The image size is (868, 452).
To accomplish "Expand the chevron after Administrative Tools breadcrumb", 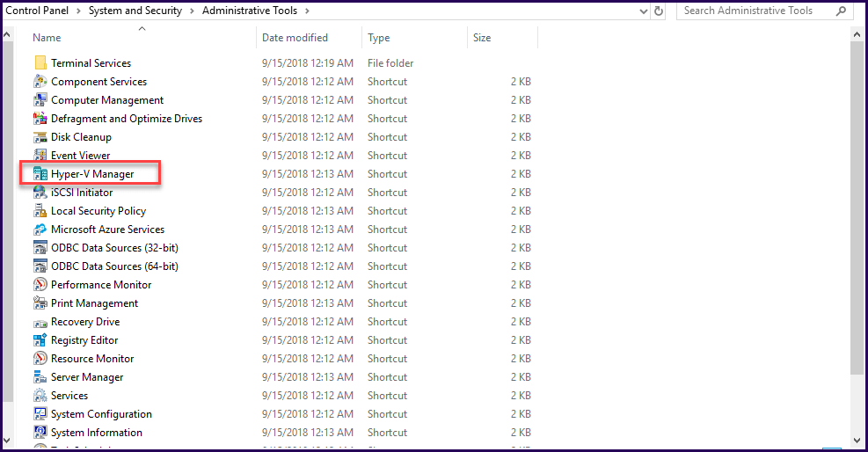I will pos(307,11).
